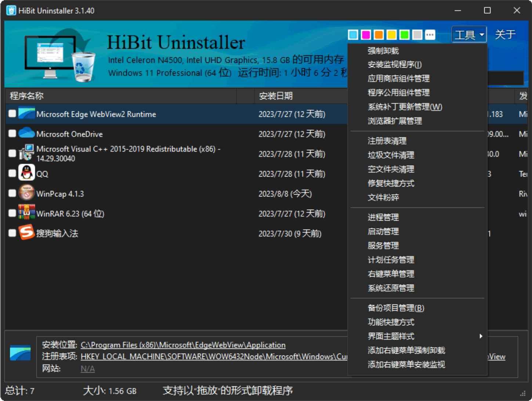The image size is (532, 401).
Task: Pick the gray theme color swatch
Action: coord(417,35)
